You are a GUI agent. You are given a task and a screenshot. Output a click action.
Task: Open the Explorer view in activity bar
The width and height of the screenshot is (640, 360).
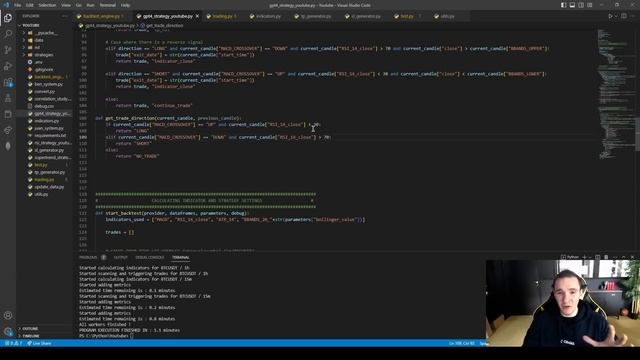point(8,18)
